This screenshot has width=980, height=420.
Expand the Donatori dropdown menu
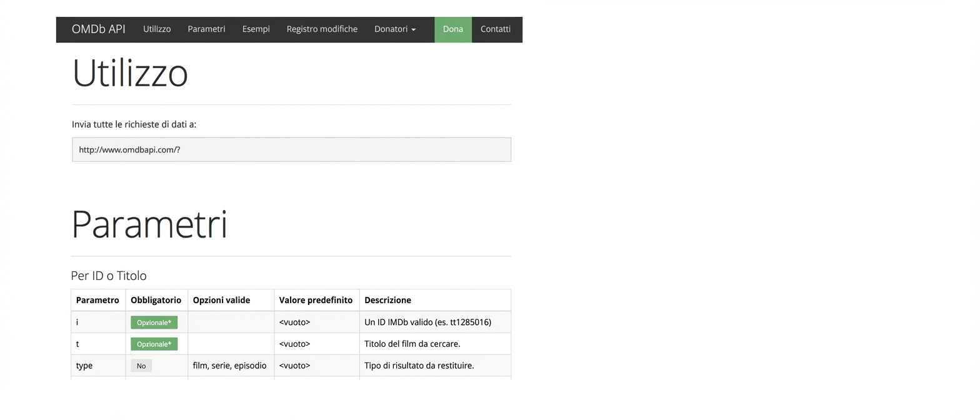pos(395,29)
